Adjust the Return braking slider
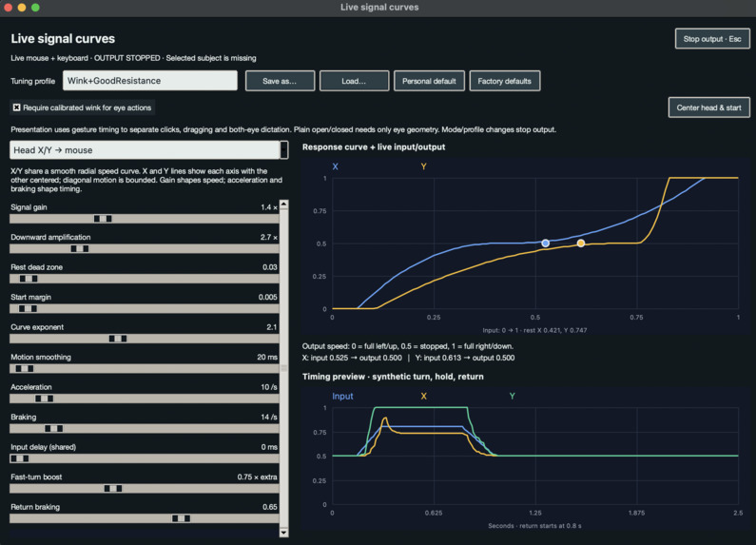 point(145,518)
